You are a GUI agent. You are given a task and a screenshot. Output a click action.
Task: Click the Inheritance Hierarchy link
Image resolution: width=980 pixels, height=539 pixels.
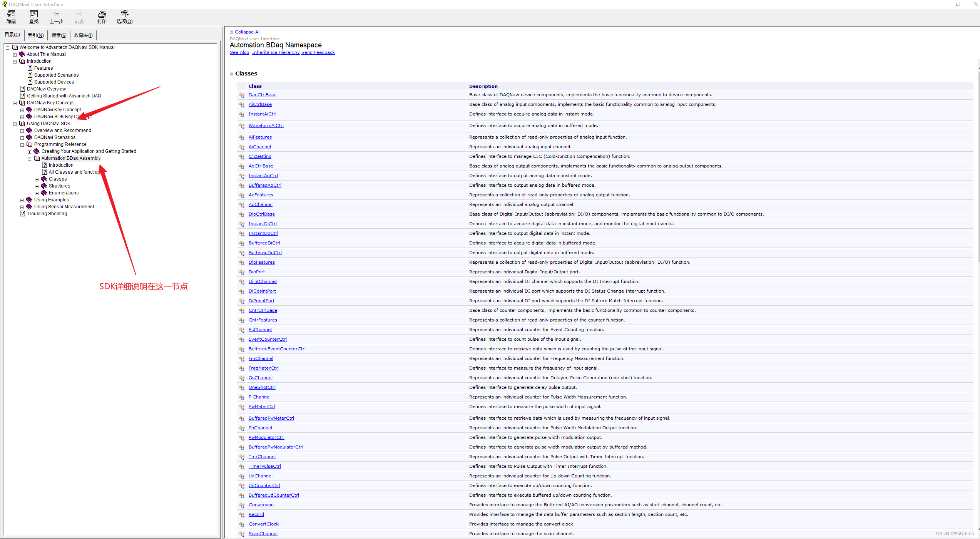(x=276, y=52)
